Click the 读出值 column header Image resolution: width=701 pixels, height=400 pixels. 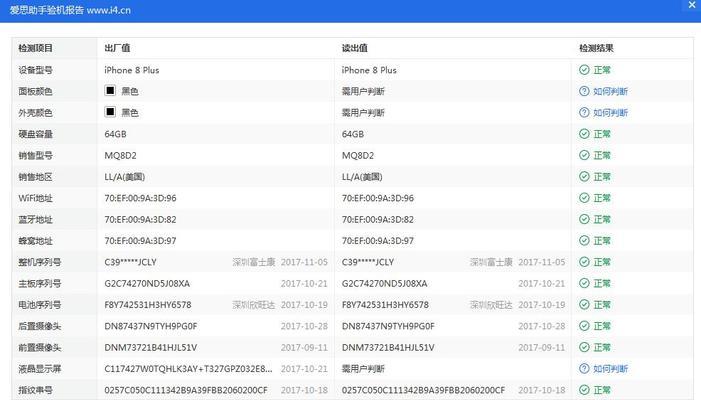[x=355, y=48]
